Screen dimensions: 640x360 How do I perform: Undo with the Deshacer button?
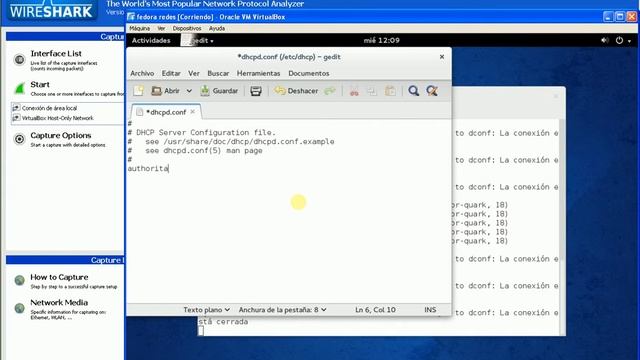(296, 91)
